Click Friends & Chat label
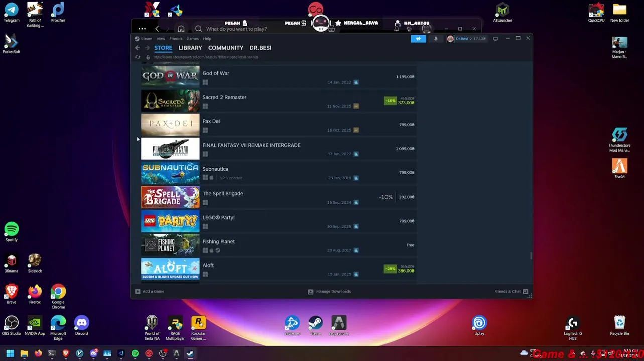Viewport: 644px width, 361px height. tap(507, 291)
